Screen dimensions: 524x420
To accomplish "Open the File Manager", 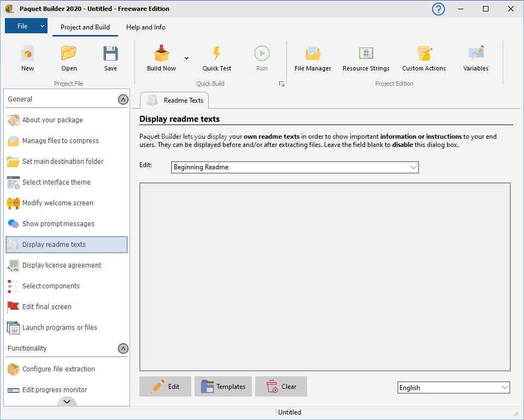I will tap(313, 59).
